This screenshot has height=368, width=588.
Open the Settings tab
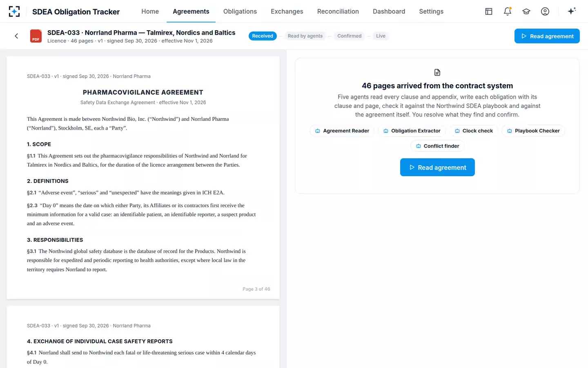(431, 11)
